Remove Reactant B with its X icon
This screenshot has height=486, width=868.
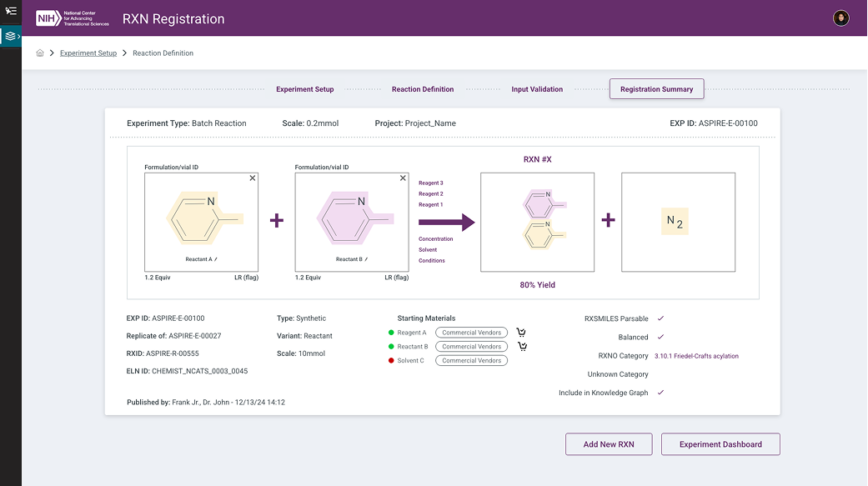403,178
